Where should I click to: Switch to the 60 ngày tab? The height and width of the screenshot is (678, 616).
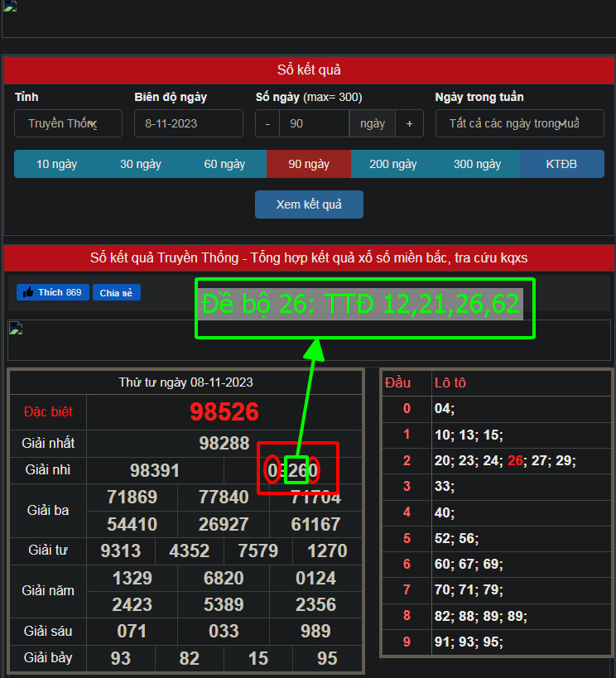[224, 164]
